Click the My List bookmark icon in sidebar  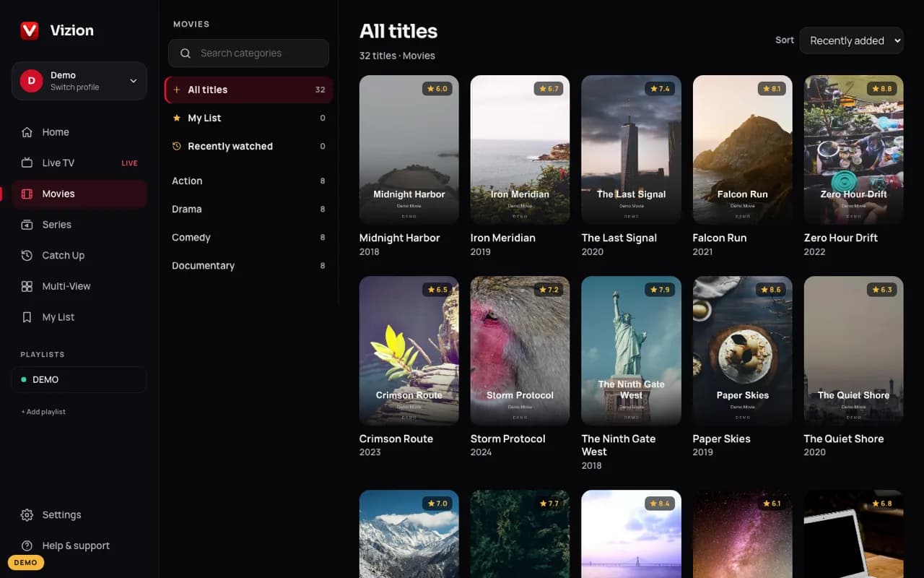tap(27, 317)
